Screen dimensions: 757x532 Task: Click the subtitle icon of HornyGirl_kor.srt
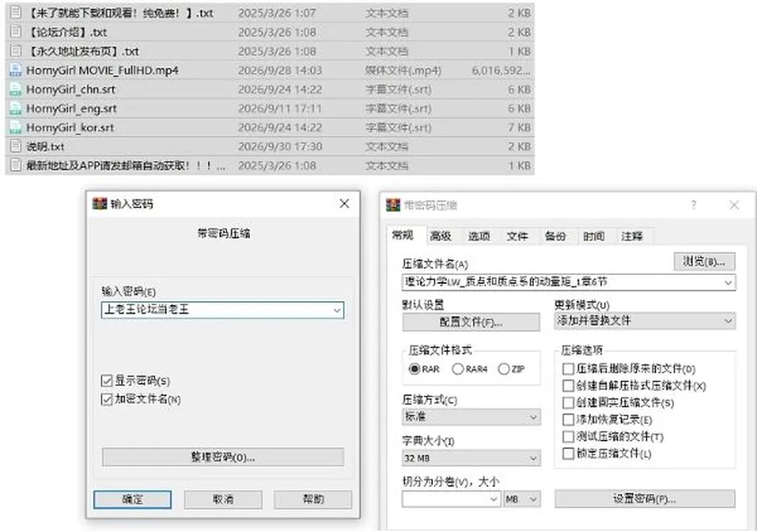pyautogui.click(x=16, y=127)
